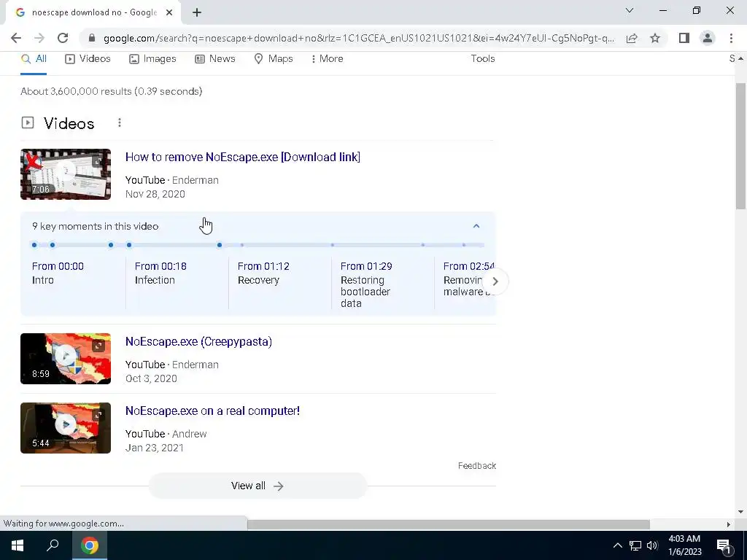The image size is (747, 560).
Task: Click View all videos button
Action: [x=258, y=486]
